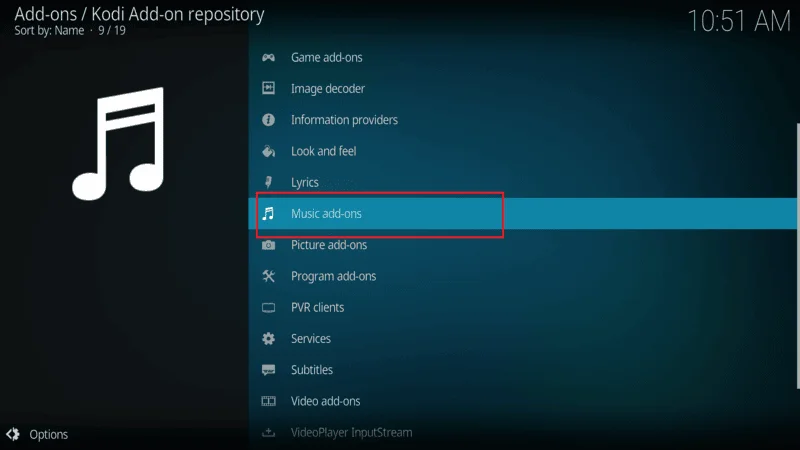This screenshot has height=450, width=800.
Task: Click the Music add-ons note icon
Action: pos(268,213)
